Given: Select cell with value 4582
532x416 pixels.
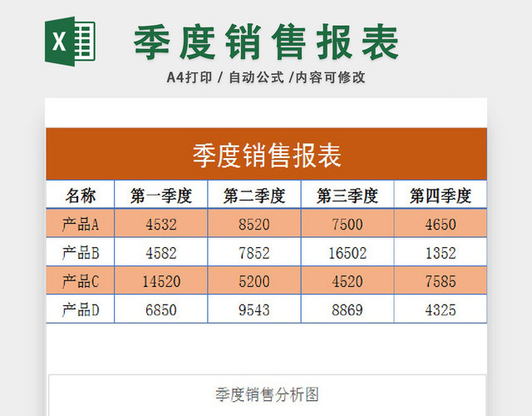Looking at the screenshot, I should tap(161, 251).
